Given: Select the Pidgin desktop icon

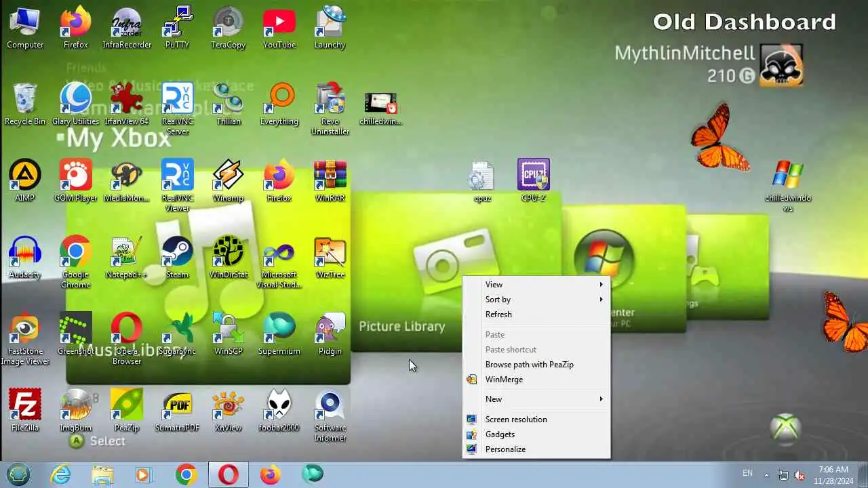Looking at the screenshot, I should coord(330,334).
